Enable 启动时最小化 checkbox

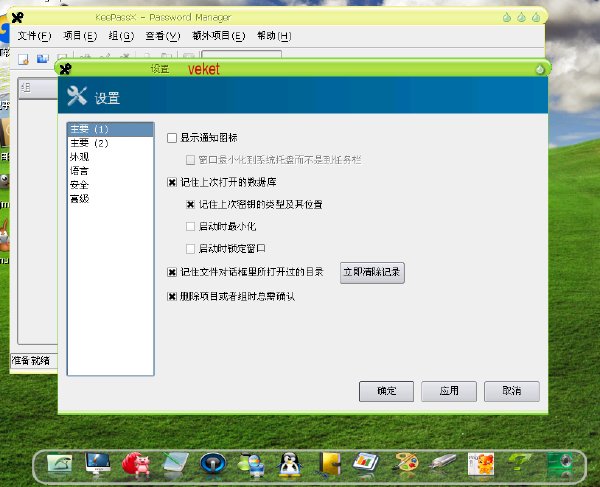click(x=190, y=226)
